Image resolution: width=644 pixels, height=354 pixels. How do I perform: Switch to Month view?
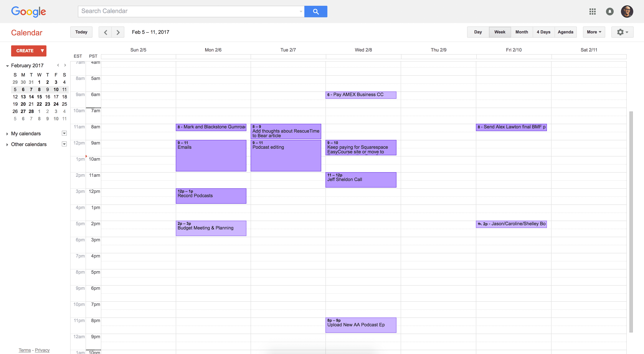tap(522, 32)
